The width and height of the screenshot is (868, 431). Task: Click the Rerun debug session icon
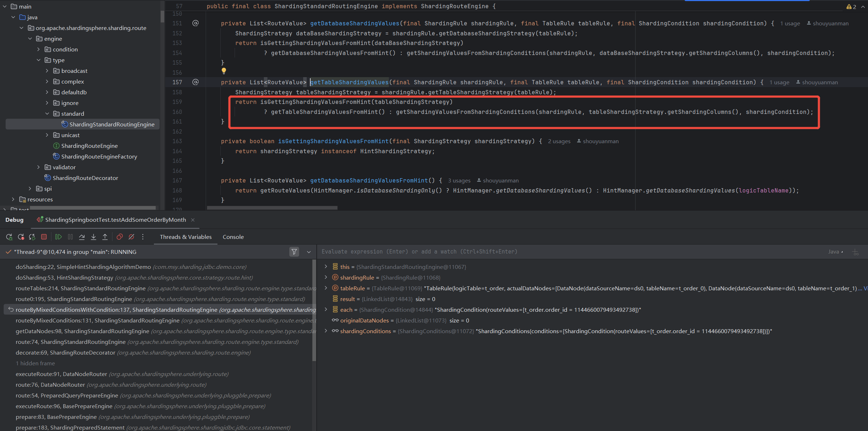(9, 237)
